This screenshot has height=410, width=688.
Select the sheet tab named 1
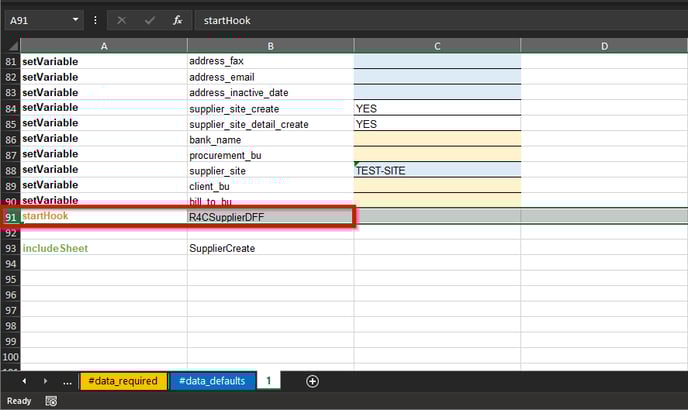(269, 381)
